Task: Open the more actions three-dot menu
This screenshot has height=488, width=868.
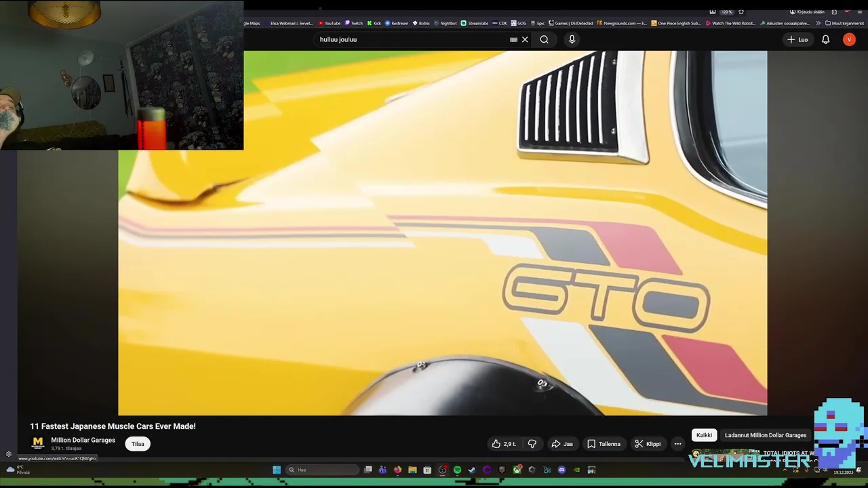Action: pos(677,444)
